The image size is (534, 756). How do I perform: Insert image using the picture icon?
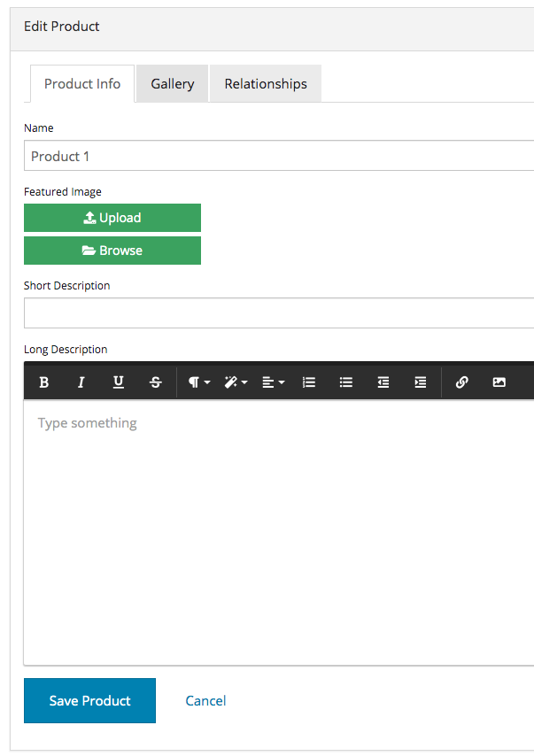pyautogui.click(x=499, y=382)
